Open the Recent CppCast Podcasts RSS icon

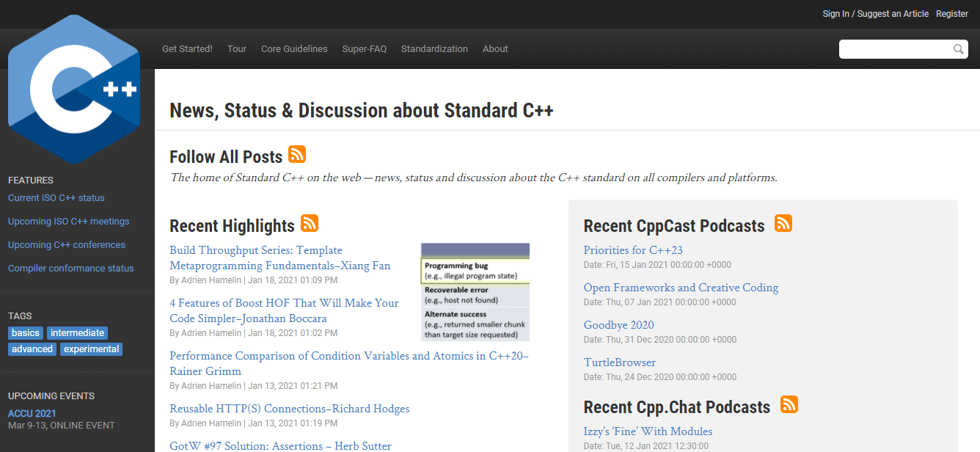click(x=783, y=223)
